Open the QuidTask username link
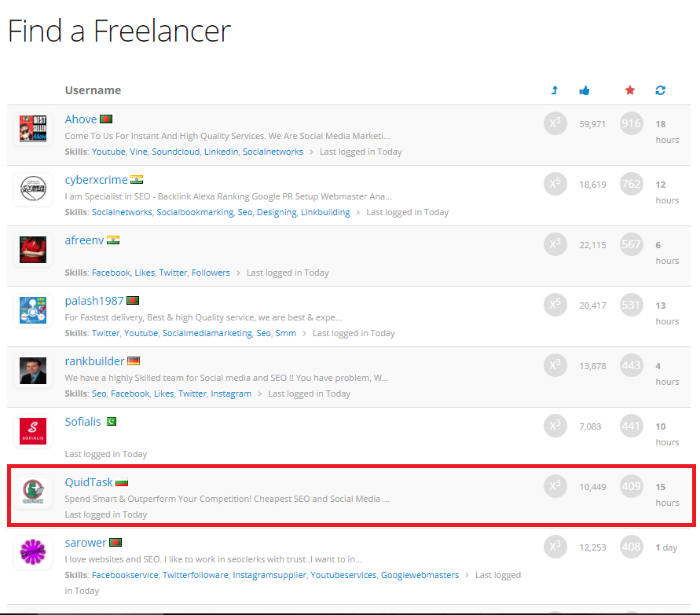Image resolution: width=700 pixels, height=615 pixels. (89, 481)
